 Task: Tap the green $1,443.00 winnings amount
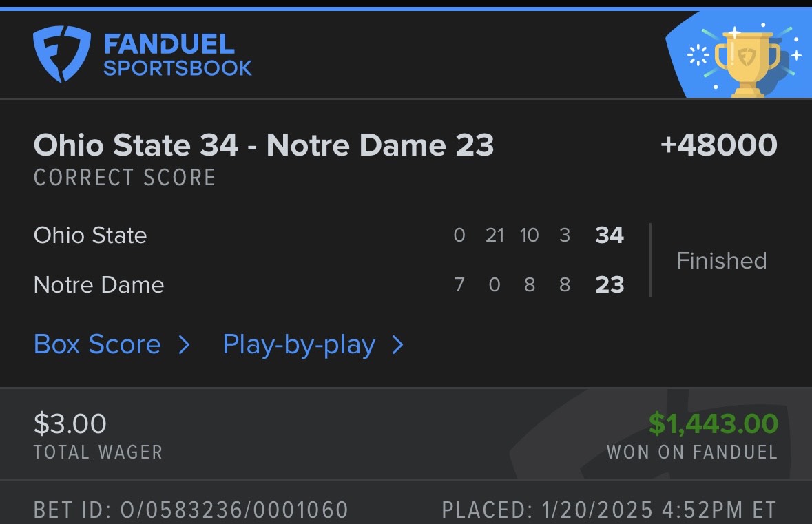tap(713, 423)
